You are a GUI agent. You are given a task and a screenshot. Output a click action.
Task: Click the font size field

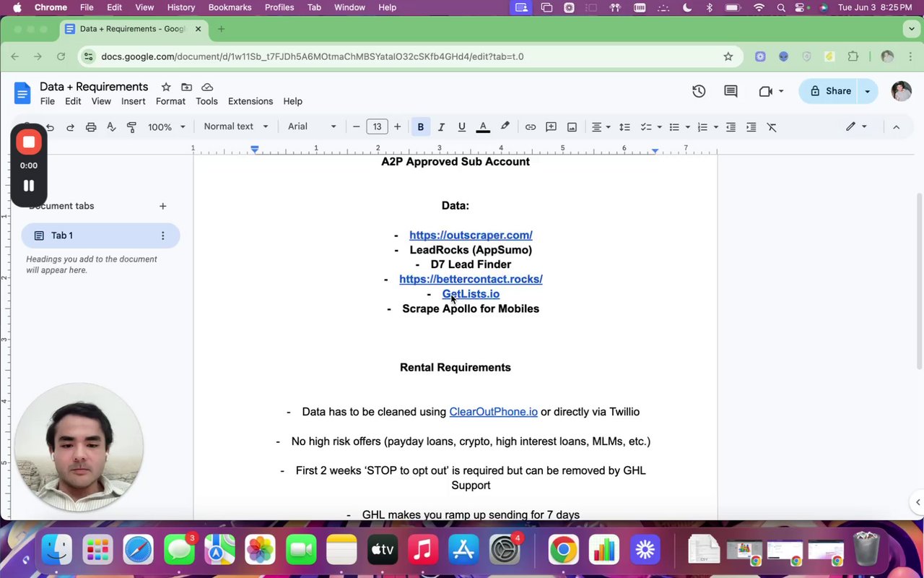(x=377, y=127)
